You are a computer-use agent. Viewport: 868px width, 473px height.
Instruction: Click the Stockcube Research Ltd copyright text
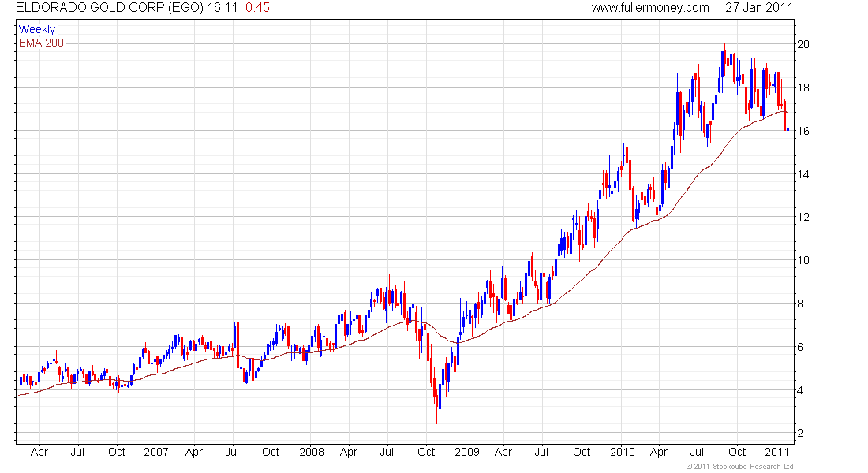click(x=739, y=467)
